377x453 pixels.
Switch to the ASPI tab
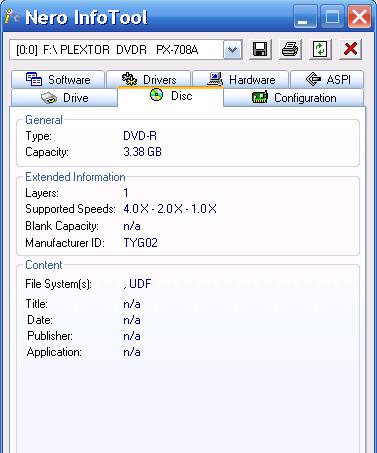tap(327, 80)
